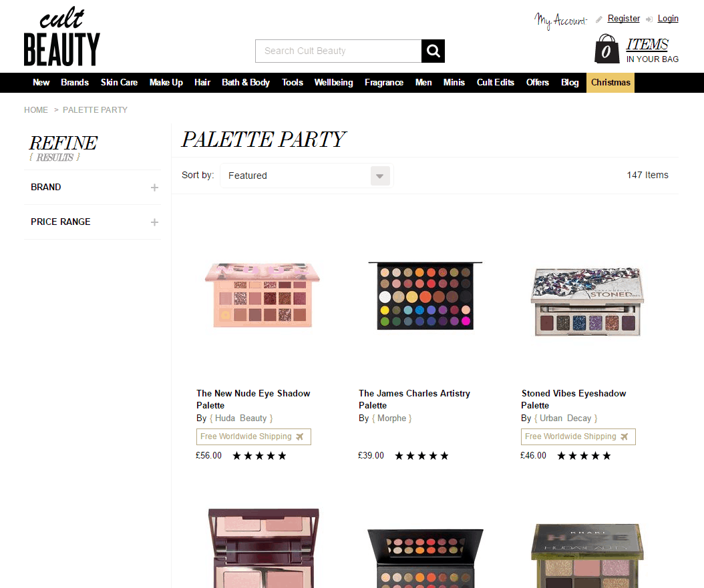Click the £39.00 price

[x=371, y=456]
